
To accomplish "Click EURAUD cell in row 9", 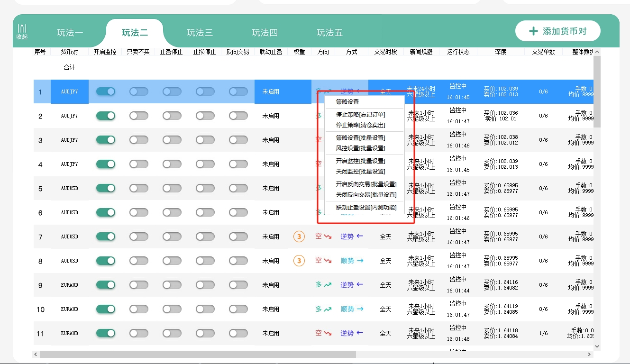I will 69,285.
